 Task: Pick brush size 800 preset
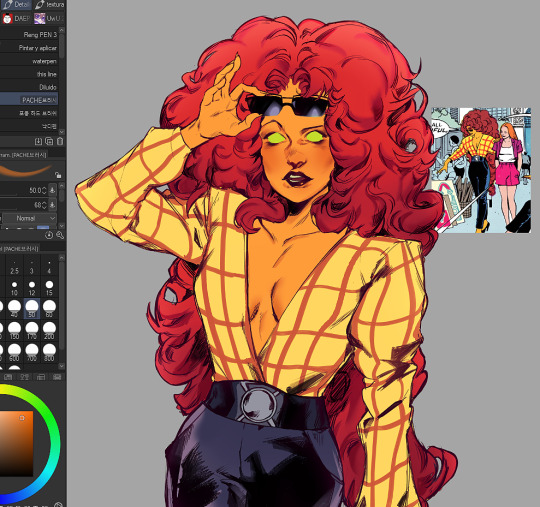pos(49,352)
